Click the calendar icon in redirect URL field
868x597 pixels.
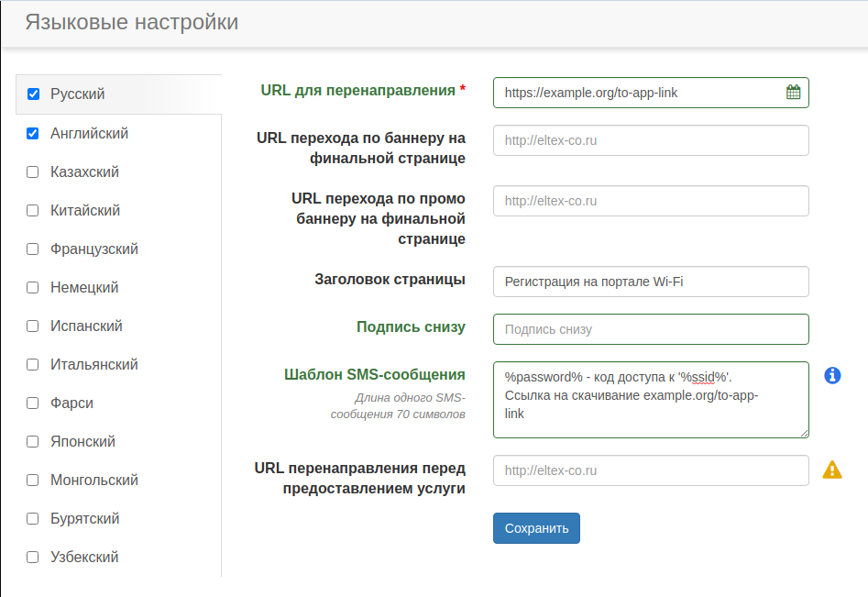pyautogui.click(x=793, y=93)
